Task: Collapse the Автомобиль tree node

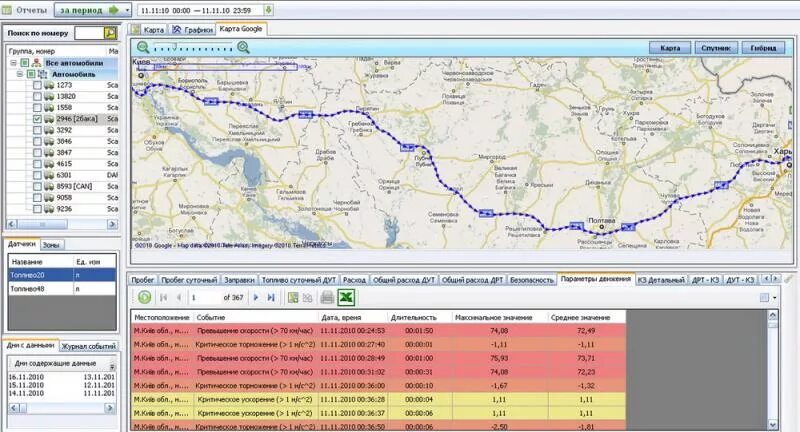Action: (x=20, y=74)
